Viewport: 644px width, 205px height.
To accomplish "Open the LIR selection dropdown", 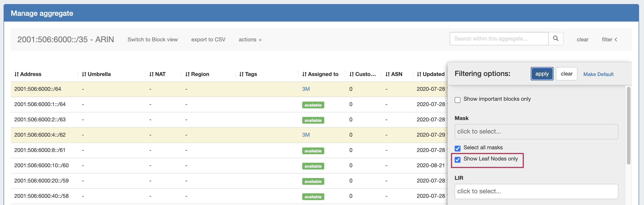I will 536,191.
